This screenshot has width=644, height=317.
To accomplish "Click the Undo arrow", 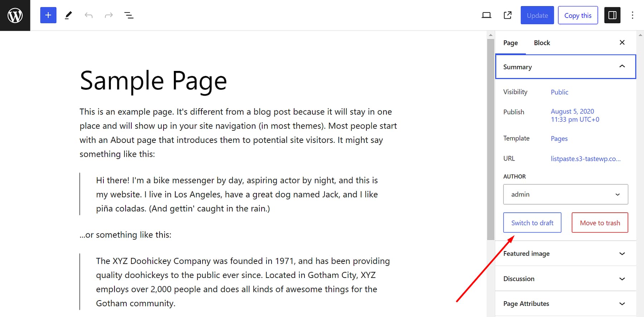I will pos(88,15).
